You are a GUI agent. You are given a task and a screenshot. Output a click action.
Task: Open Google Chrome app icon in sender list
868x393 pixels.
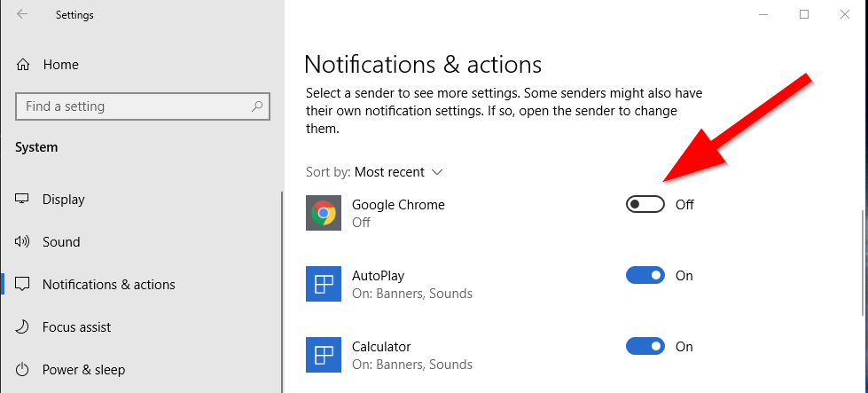[324, 213]
